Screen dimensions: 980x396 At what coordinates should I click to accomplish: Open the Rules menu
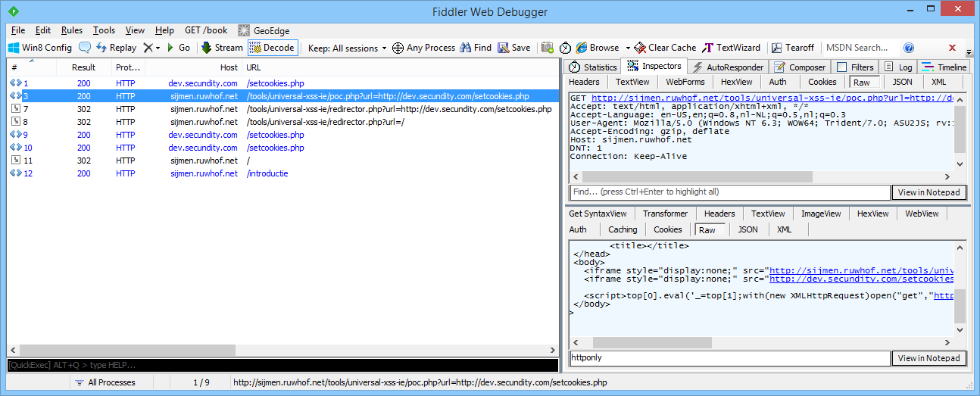click(x=72, y=30)
